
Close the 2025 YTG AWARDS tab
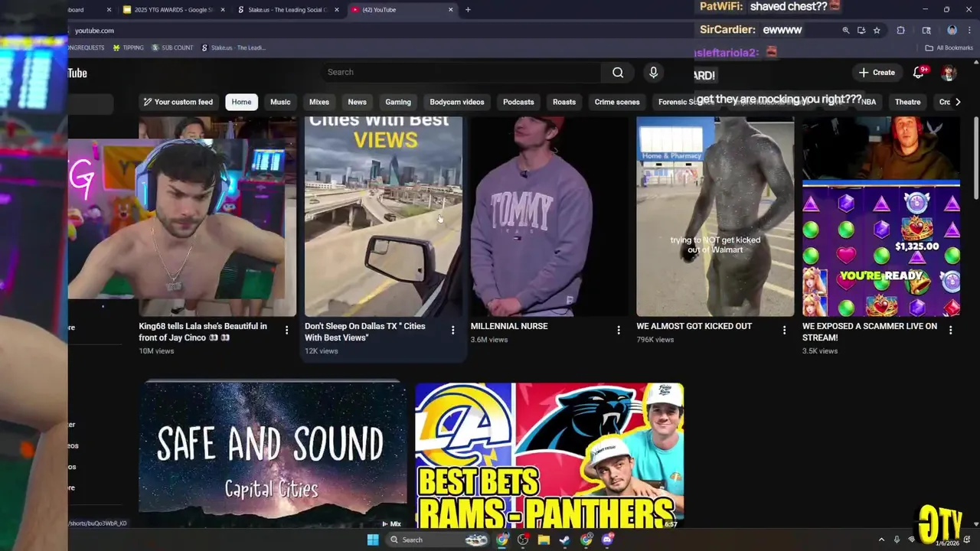(223, 10)
